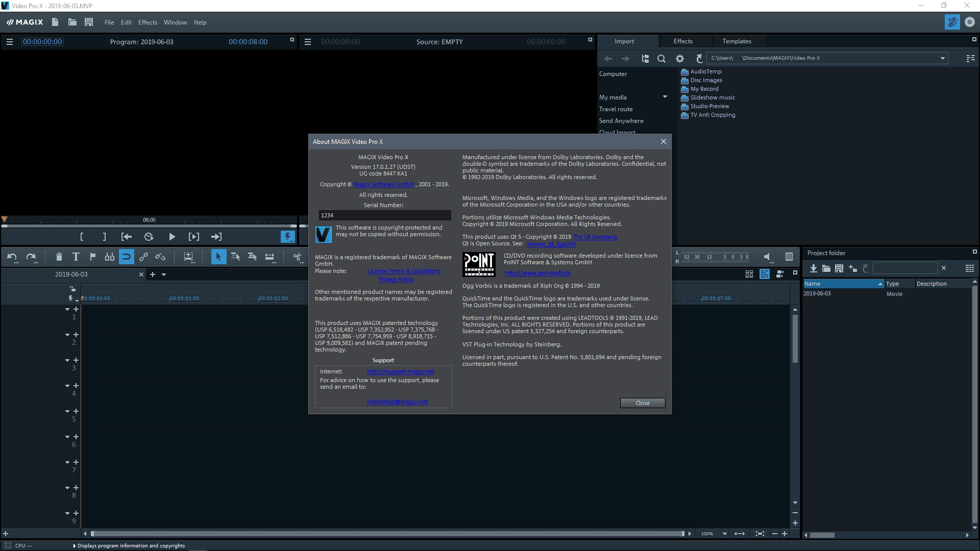Click the Delete trash can icon

[59, 257]
